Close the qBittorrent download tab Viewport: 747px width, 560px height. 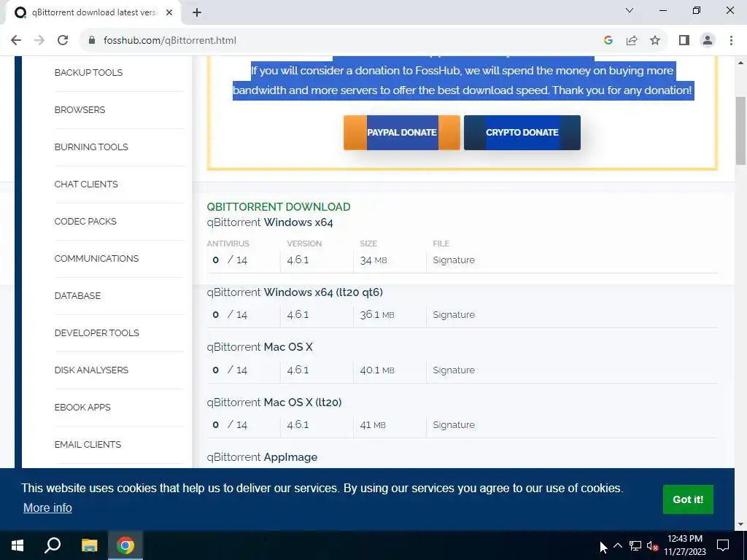point(169,13)
